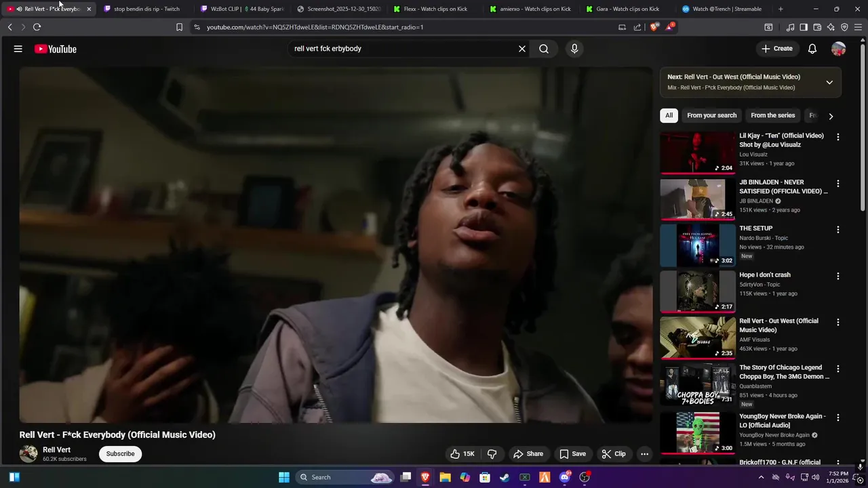The image size is (868, 488).
Task: Go to YouTube home via logo
Action: click(x=56, y=49)
